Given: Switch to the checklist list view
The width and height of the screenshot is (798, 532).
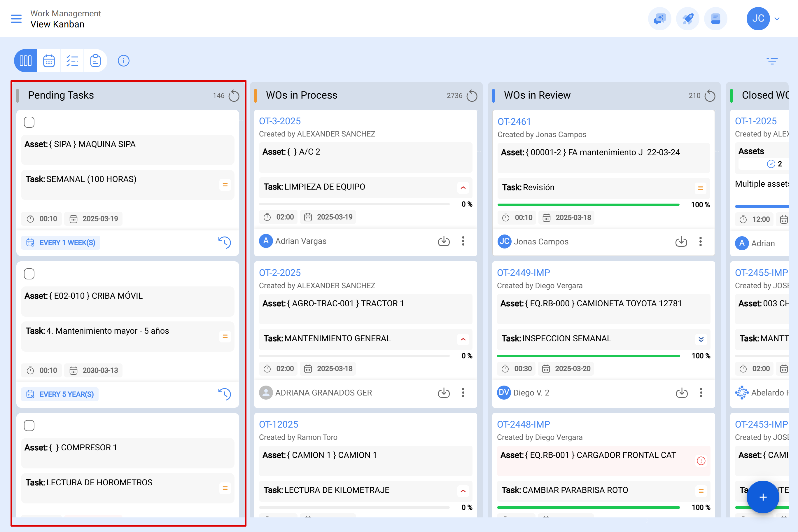Looking at the screenshot, I should 72,61.
